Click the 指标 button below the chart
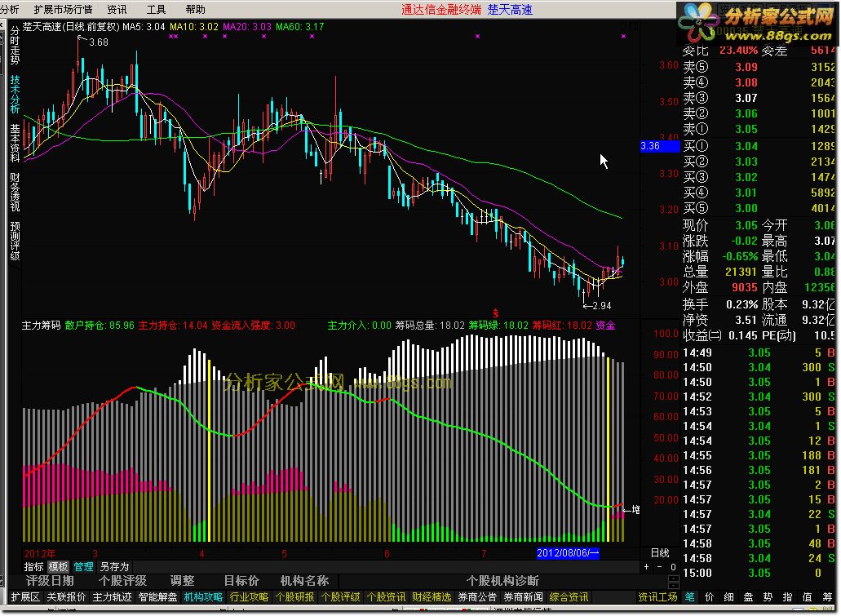Viewport: 841px width, 616px height. (33, 566)
